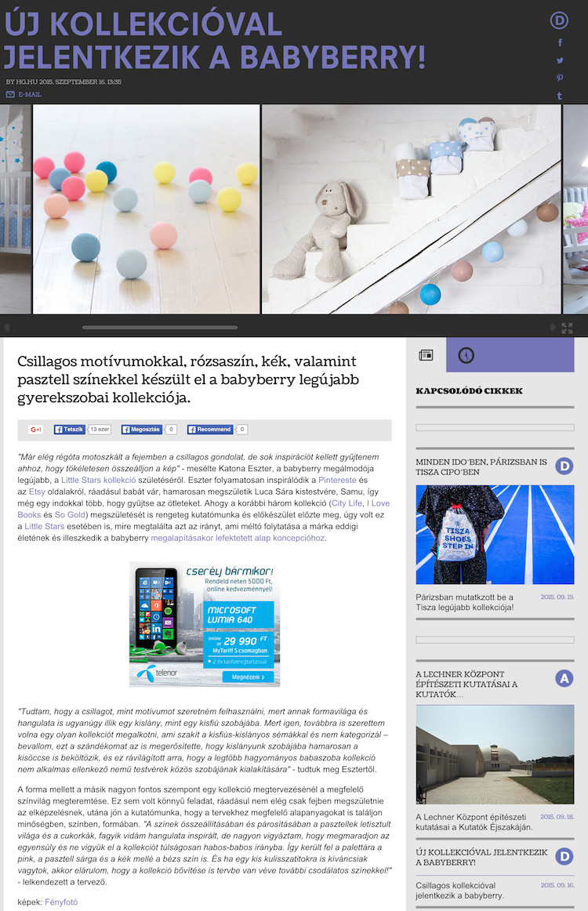Click the Facebook Megosztás share button

tap(141, 430)
